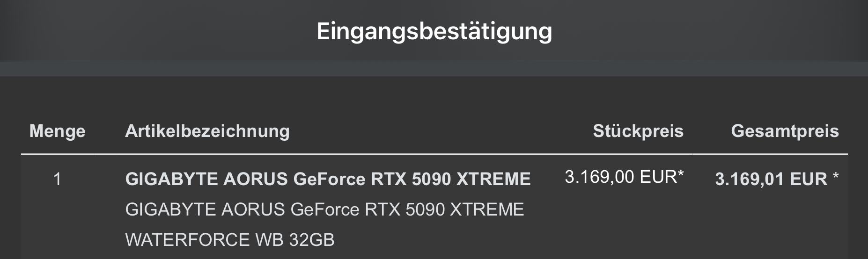The height and width of the screenshot is (259, 868).
Task: Click the word WATERFORCE in the description
Action: pos(187,240)
